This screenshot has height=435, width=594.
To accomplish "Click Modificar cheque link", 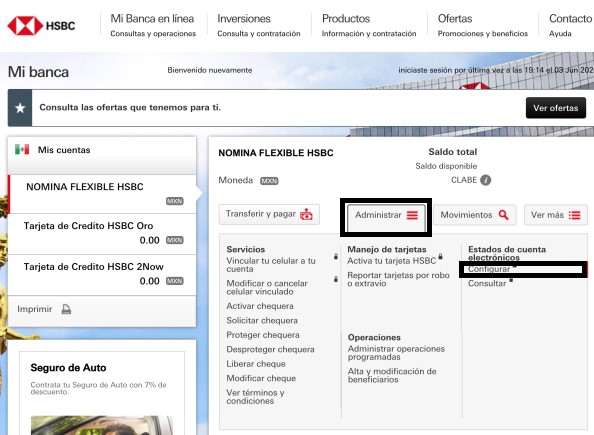I will click(261, 378).
